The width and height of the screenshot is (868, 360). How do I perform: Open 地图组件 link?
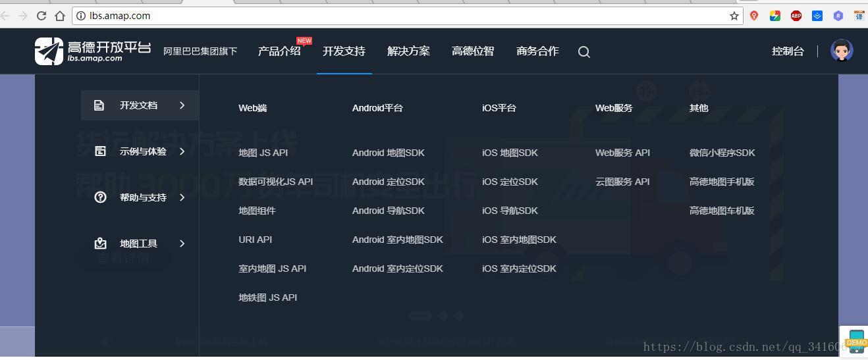(257, 211)
